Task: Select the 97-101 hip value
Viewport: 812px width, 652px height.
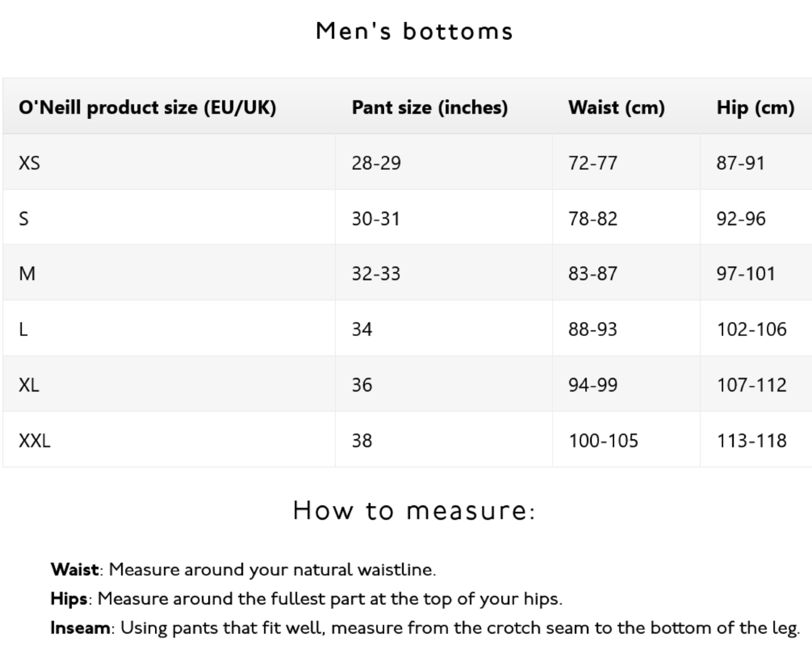Action: tap(746, 274)
